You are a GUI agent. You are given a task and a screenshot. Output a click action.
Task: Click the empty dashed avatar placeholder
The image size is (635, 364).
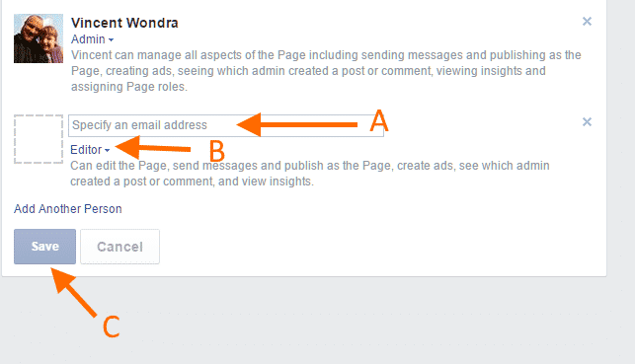click(x=39, y=139)
